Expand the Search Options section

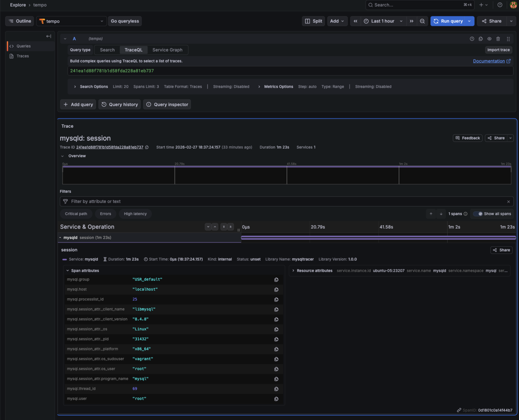[x=91, y=87]
